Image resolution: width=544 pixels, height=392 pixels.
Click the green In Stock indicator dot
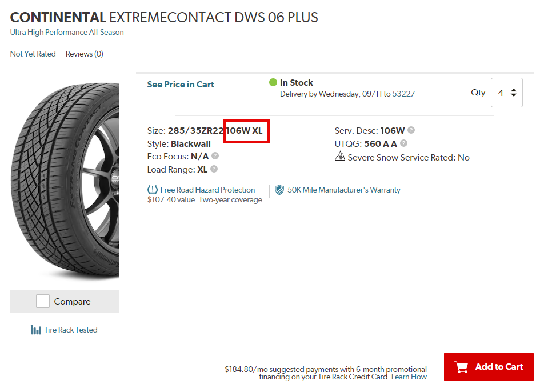(x=273, y=82)
